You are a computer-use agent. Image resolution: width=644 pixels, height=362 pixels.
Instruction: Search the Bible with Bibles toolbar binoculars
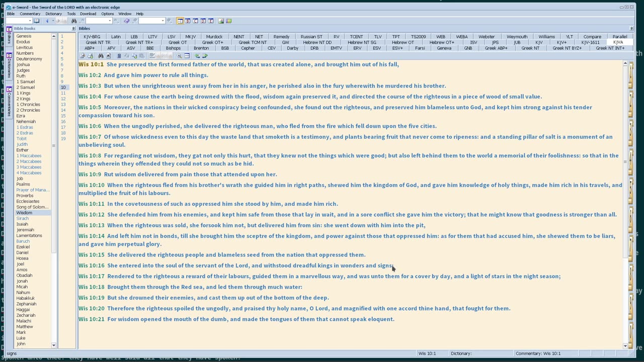pos(101,56)
